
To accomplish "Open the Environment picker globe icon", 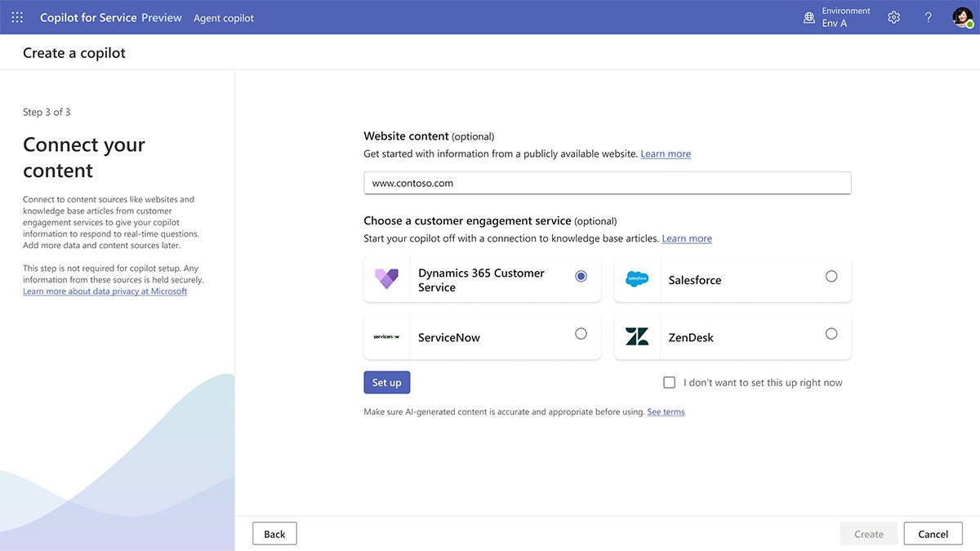I will tap(809, 17).
